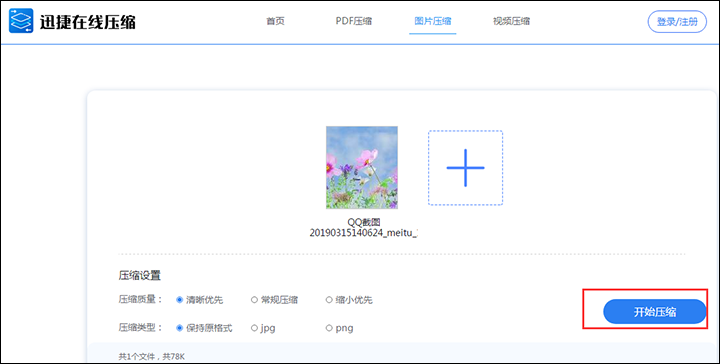Click the 登录/注册 button

click(677, 22)
